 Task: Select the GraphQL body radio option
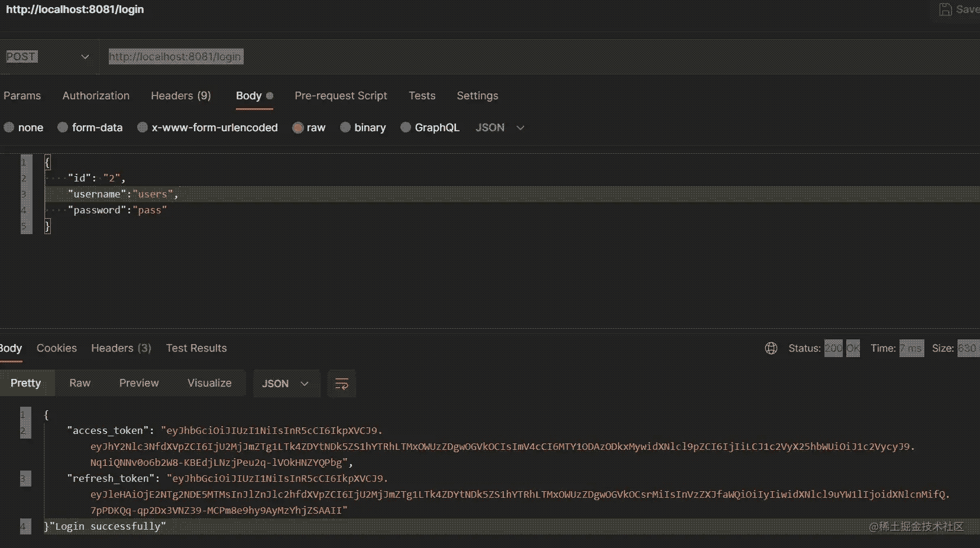[x=406, y=128]
